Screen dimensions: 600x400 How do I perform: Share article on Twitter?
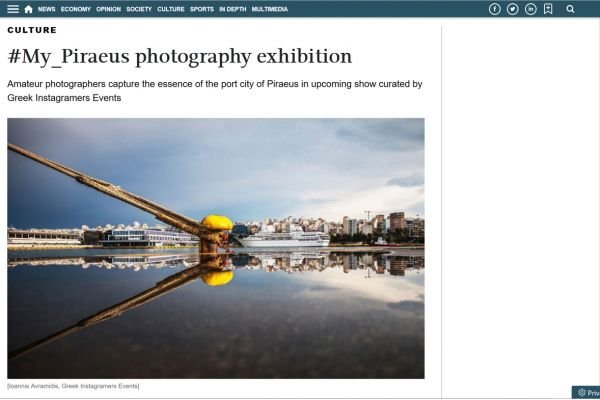[x=512, y=9]
